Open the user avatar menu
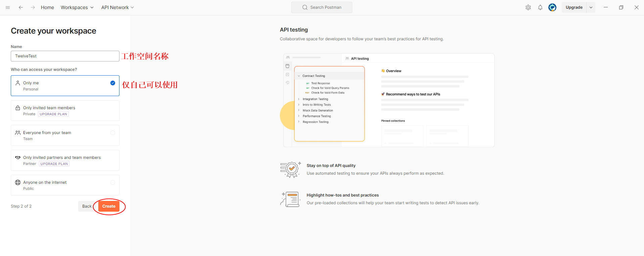Image resolution: width=644 pixels, height=256 pixels. click(x=552, y=7)
